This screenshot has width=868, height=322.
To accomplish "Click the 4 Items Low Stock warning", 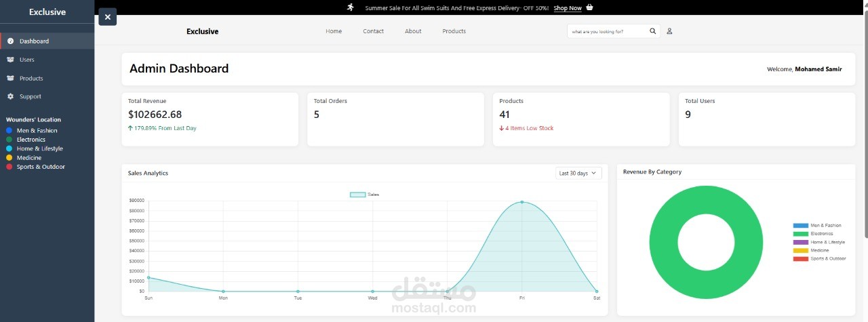I will tap(530, 128).
